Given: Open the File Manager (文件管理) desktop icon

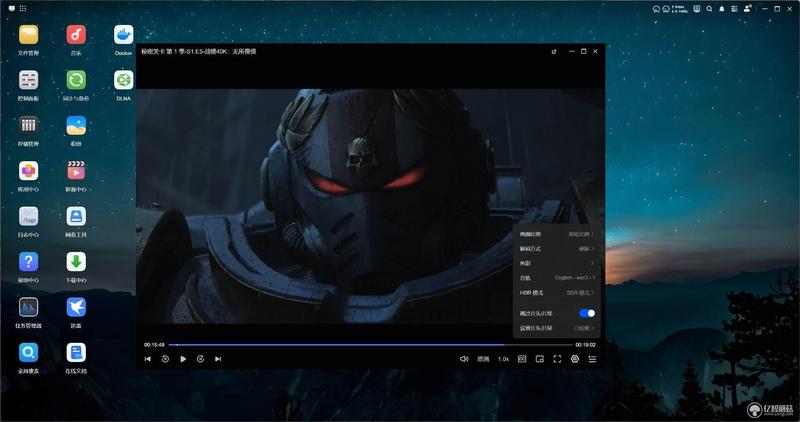Looking at the screenshot, I should (29, 35).
